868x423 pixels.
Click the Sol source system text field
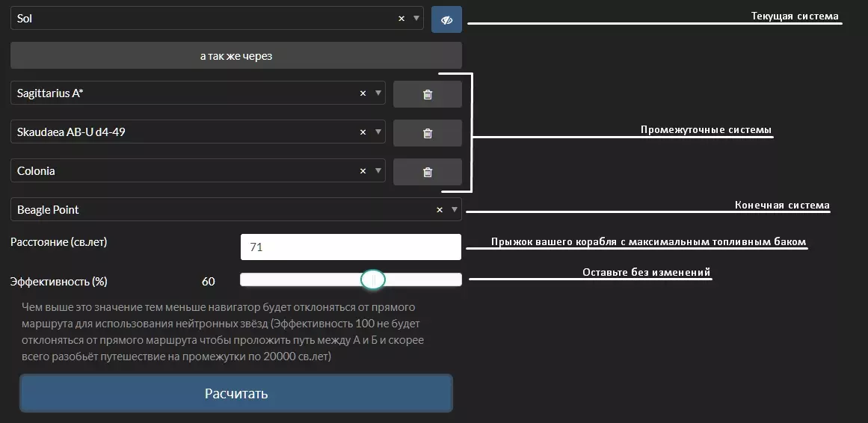tap(202, 19)
